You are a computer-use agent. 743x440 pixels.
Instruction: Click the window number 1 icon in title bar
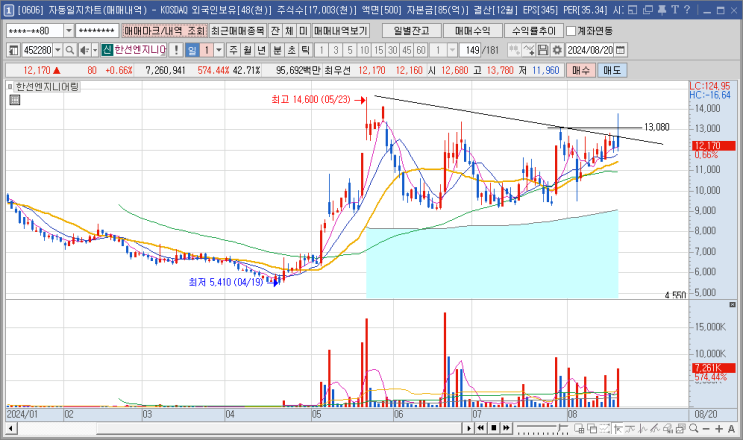point(9,10)
